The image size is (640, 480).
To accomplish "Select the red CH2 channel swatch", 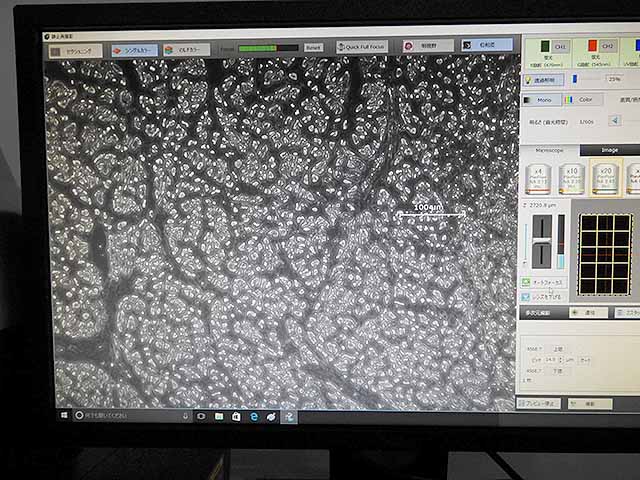I will click(x=593, y=45).
